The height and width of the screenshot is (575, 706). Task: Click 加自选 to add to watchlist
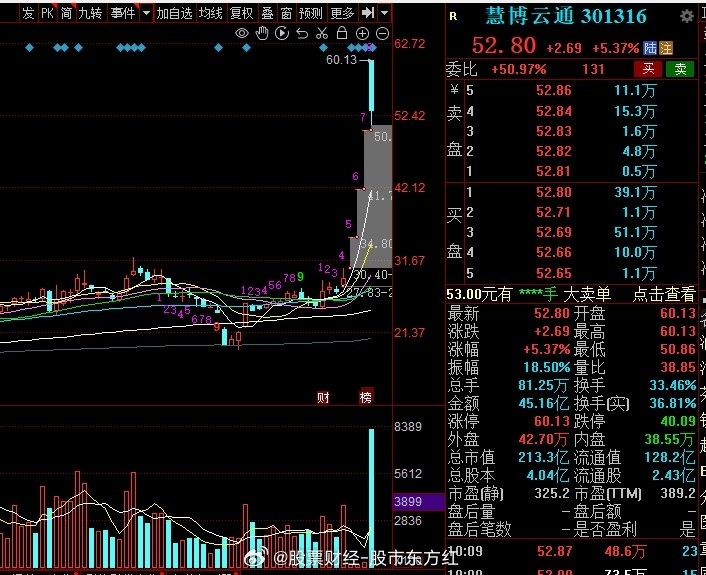point(174,13)
